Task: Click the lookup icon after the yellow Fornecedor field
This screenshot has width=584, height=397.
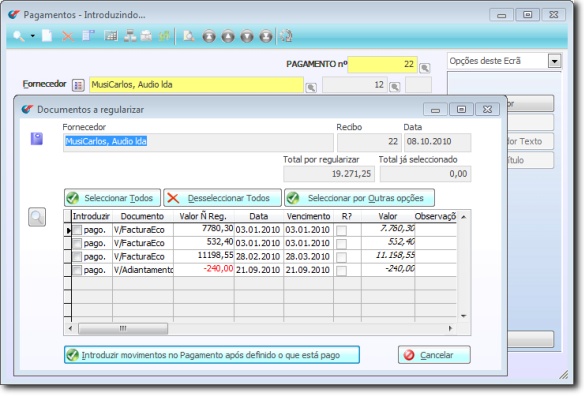Action: tap(311, 88)
